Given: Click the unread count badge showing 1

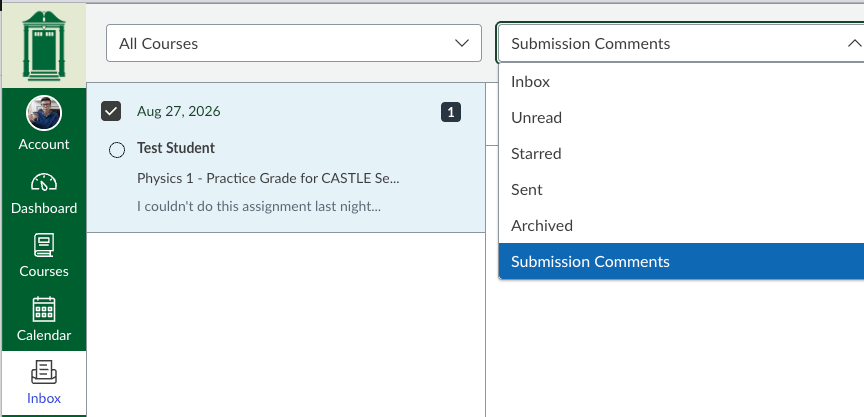Looking at the screenshot, I should 451,112.
